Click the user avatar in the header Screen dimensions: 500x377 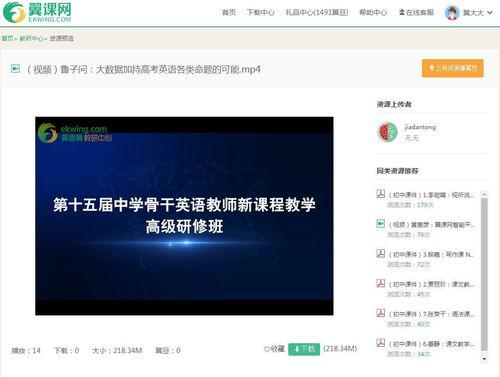click(x=452, y=13)
